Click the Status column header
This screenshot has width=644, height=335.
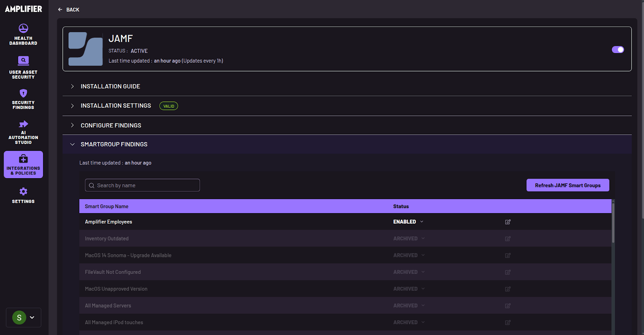401,206
